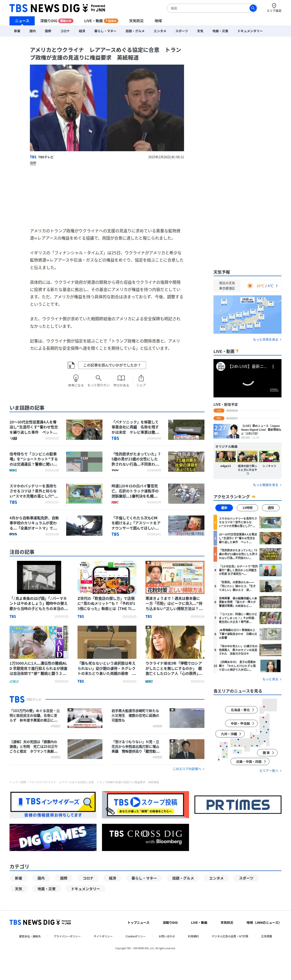
Task: Open the PR TIMES banner
Action: (238, 805)
